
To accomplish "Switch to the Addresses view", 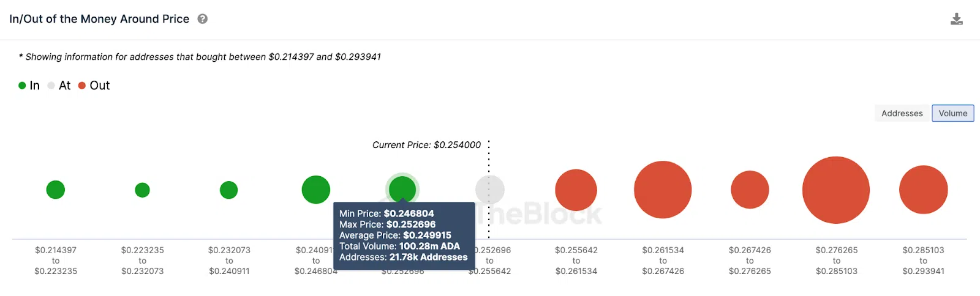I will (902, 113).
